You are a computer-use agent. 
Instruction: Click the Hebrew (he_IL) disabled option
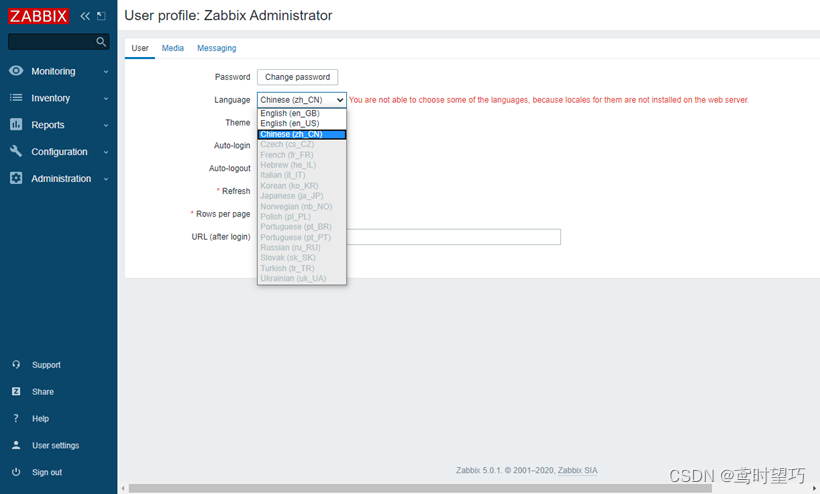coord(302,165)
